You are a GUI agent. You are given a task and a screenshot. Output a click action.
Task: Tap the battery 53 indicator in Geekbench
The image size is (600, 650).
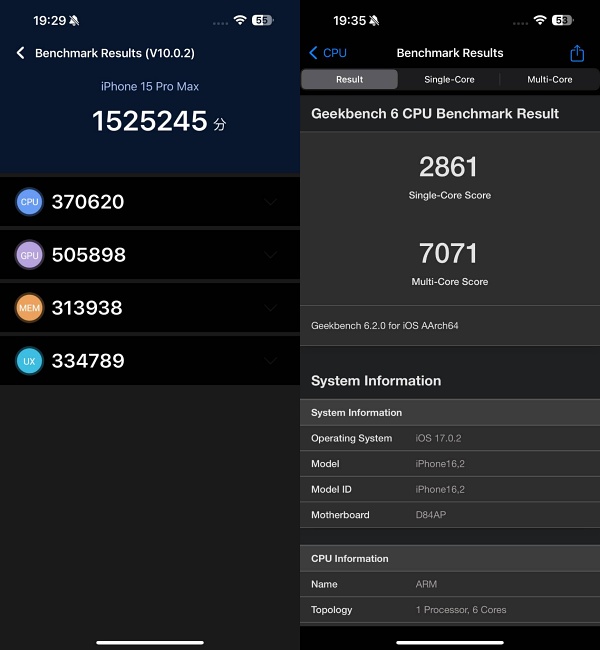pyautogui.click(x=563, y=20)
